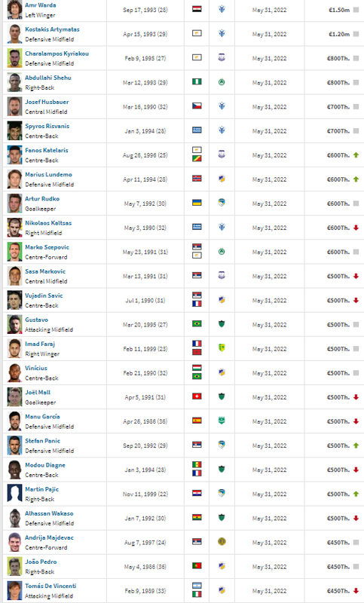Click the Swiss flag in Joël Mall's row
The height and width of the screenshot is (603, 364).
pyautogui.click(x=197, y=396)
